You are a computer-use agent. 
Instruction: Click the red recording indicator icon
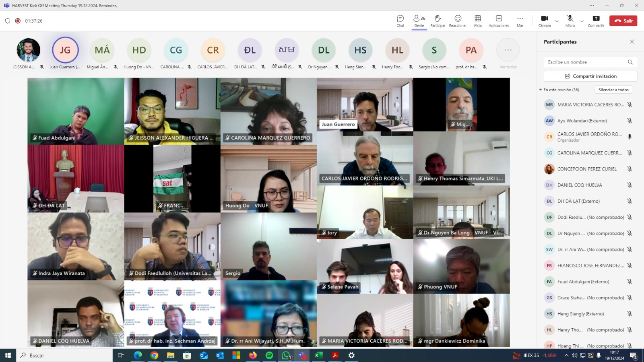coord(18,21)
